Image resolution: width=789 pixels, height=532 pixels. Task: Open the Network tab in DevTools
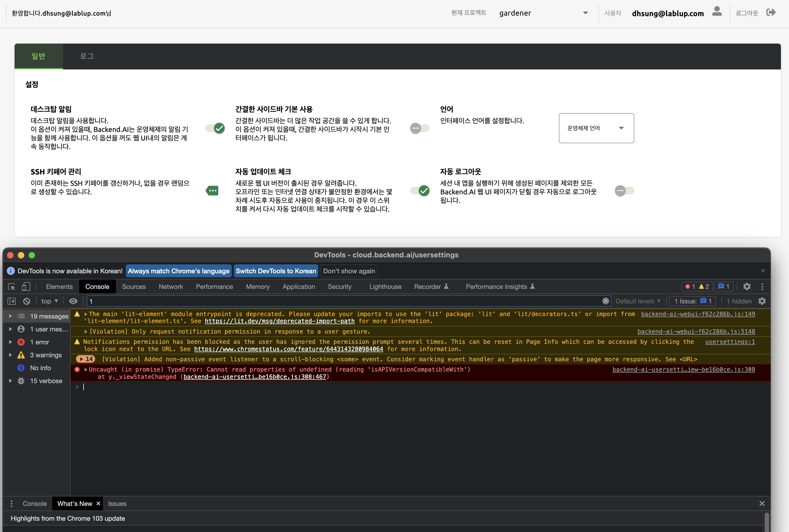(x=170, y=287)
